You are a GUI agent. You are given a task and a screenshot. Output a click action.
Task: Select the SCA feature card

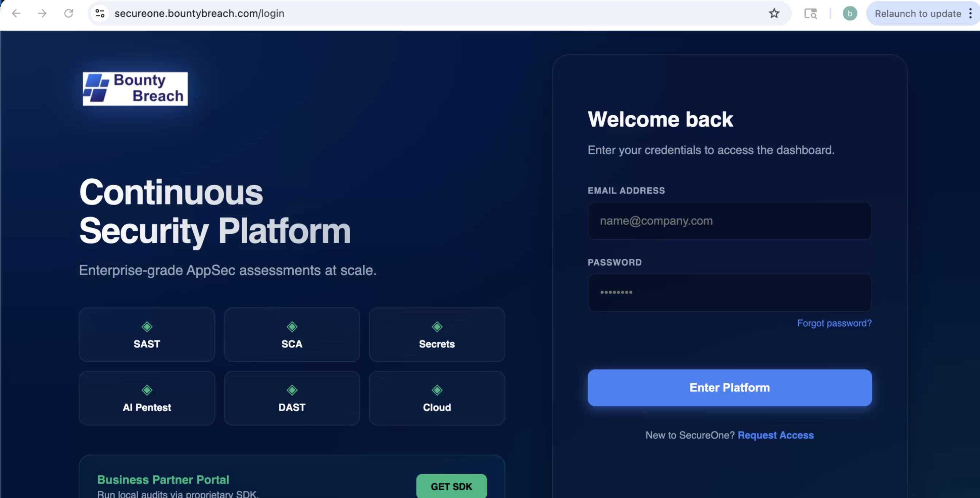(292, 335)
